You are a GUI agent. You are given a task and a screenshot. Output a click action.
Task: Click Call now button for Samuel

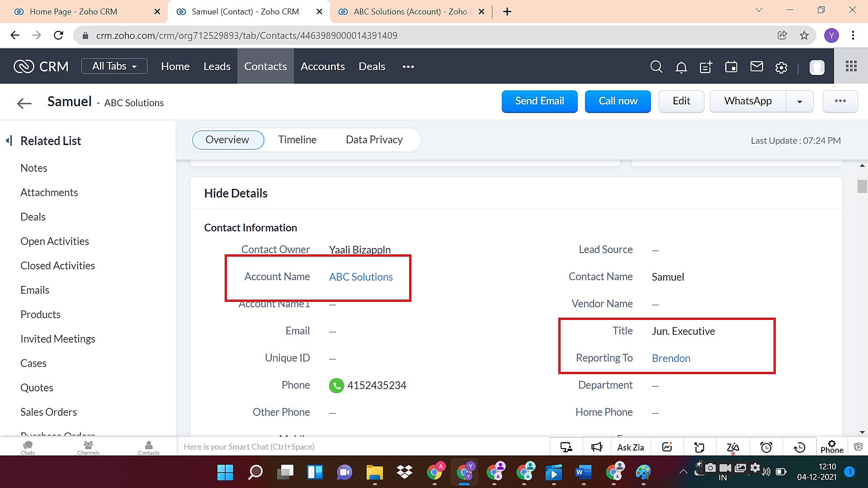point(618,101)
